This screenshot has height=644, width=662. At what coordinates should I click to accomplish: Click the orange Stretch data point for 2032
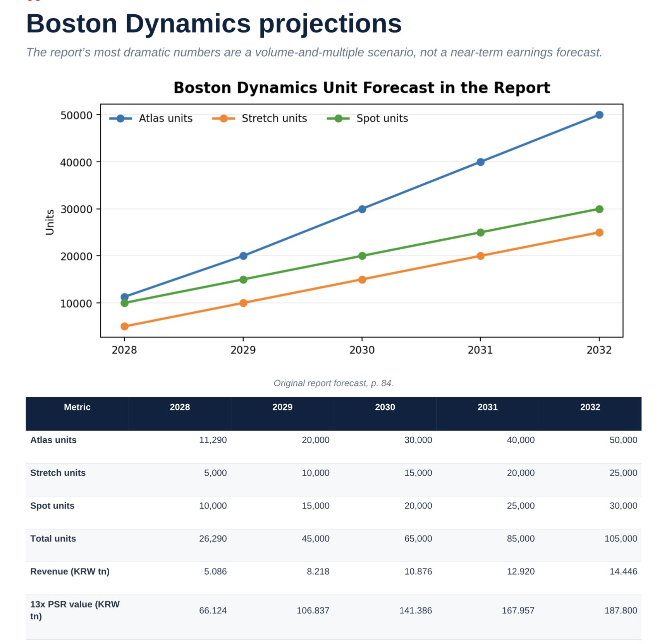point(599,232)
